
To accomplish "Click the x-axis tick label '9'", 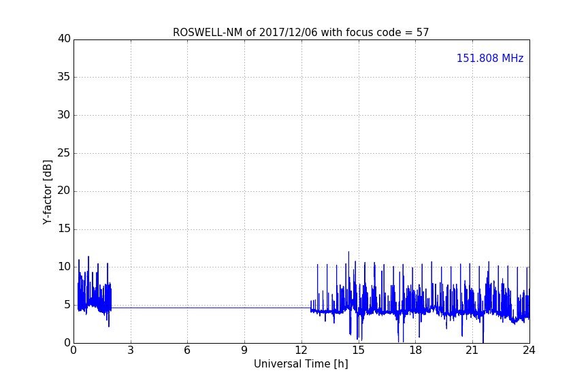I will pyautogui.click(x=244, y=350).
